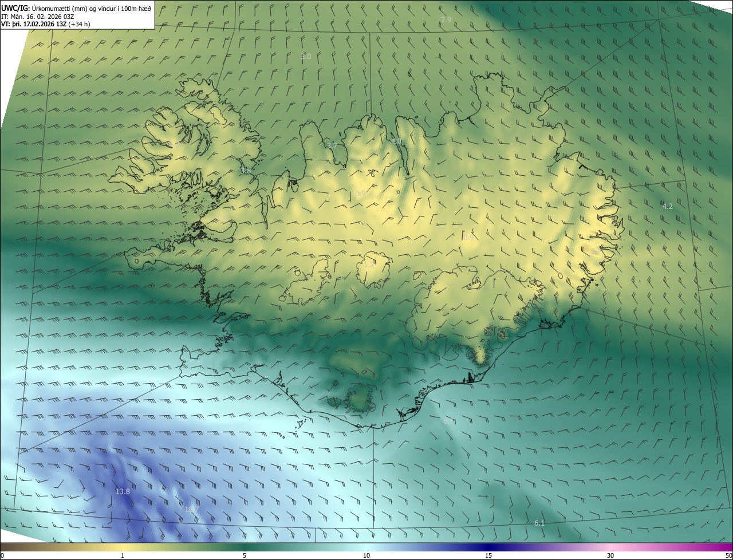
Task: Click the 4.0 value on the map
Action: pos(396,141)
